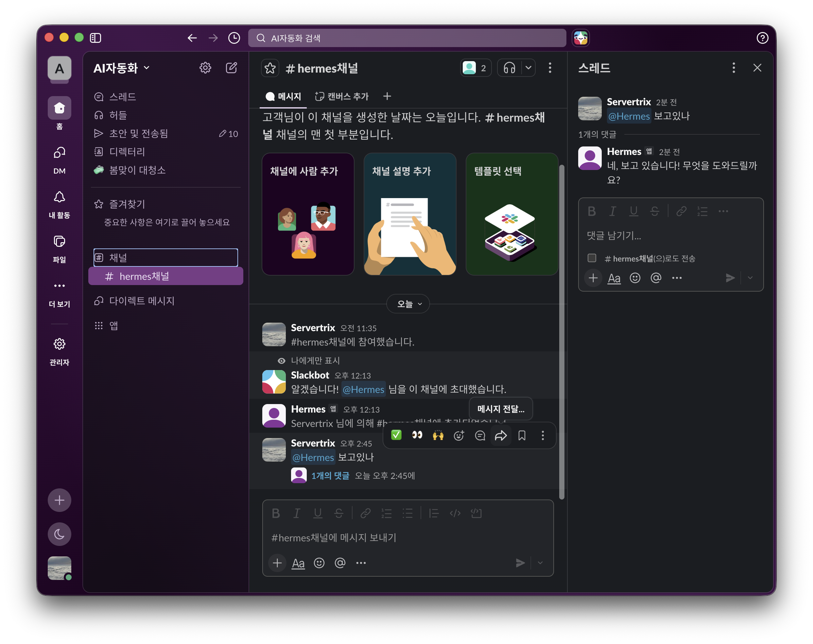Open the '1개의 댓글' thread link
This screenshot has width=813, height=644.
pos(330,476)
